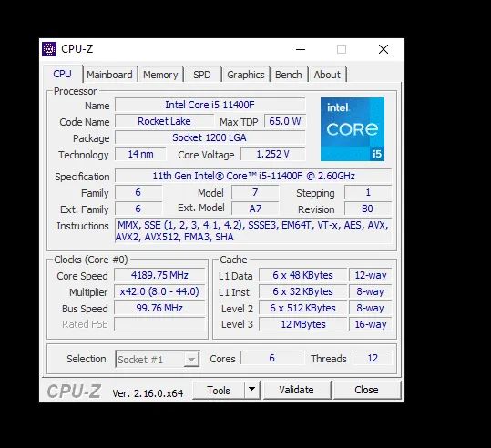
Task: Open the Memory tab
Action: click(160, 75)
